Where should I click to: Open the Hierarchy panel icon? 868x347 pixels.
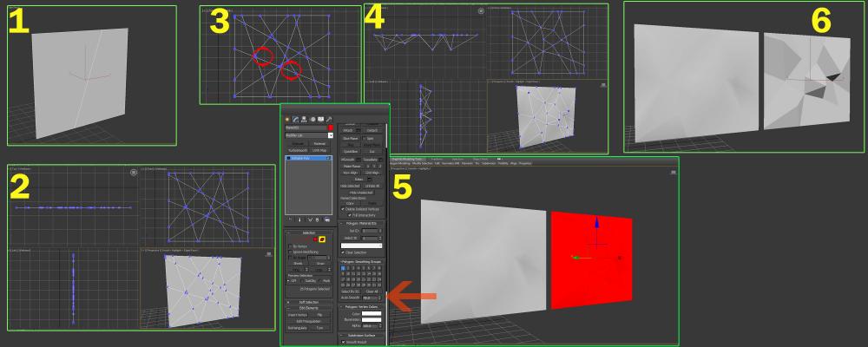304,119
